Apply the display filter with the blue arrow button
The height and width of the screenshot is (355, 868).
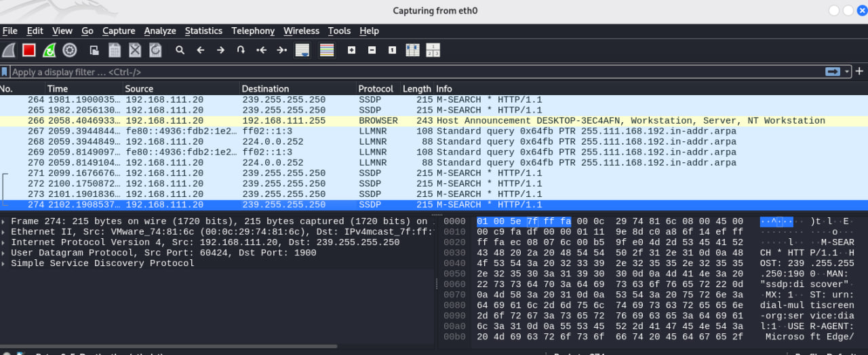coord(832,72)
